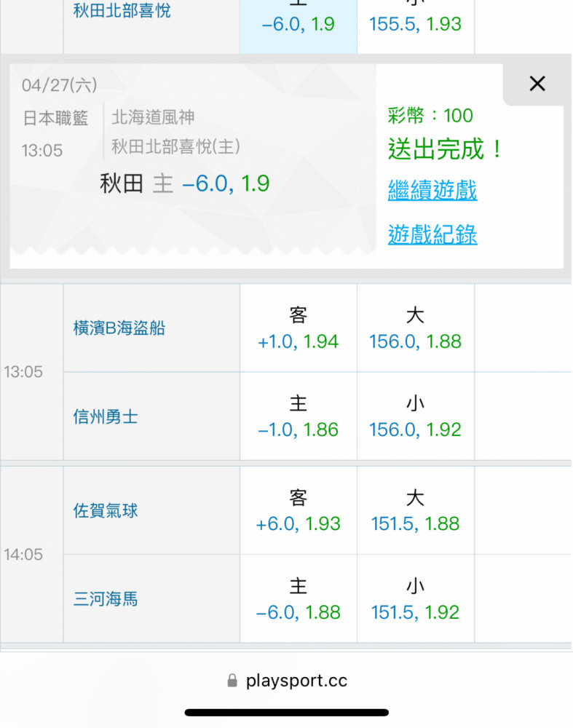573x728 pixels.
Task: Click the 繼續遊戲 link
Action: (432, 191)
